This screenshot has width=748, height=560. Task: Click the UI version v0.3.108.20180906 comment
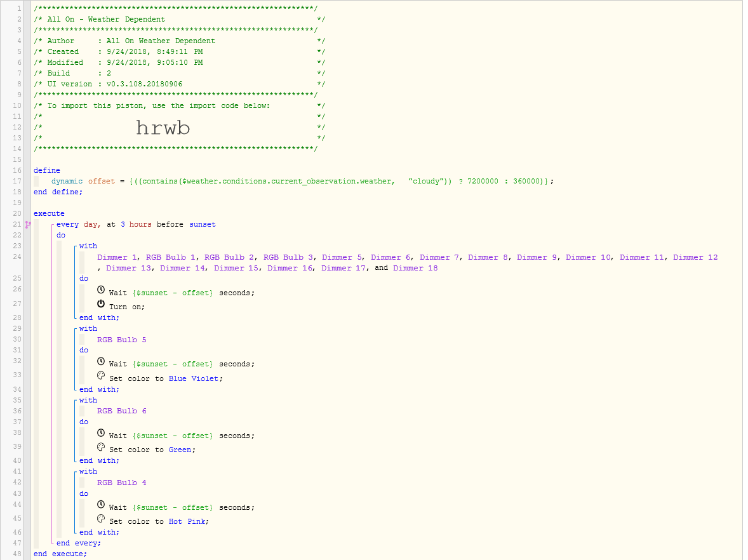(115, 84)
